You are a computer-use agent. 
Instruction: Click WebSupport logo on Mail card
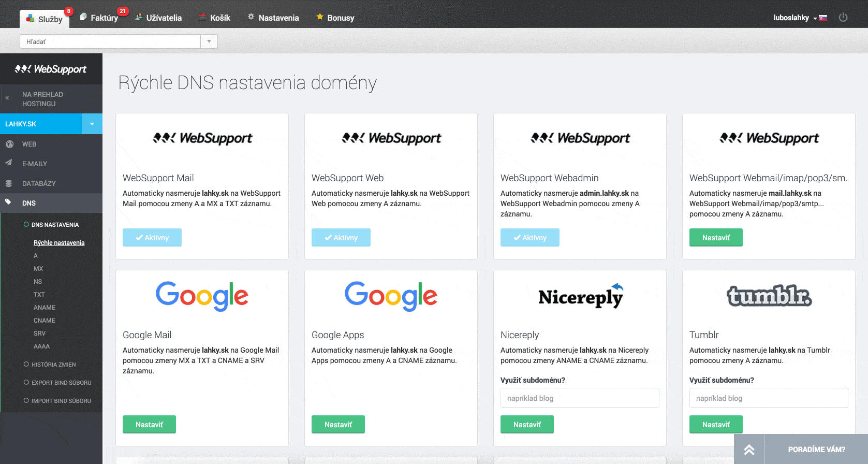pyautogui.click(x=202, y=138)
